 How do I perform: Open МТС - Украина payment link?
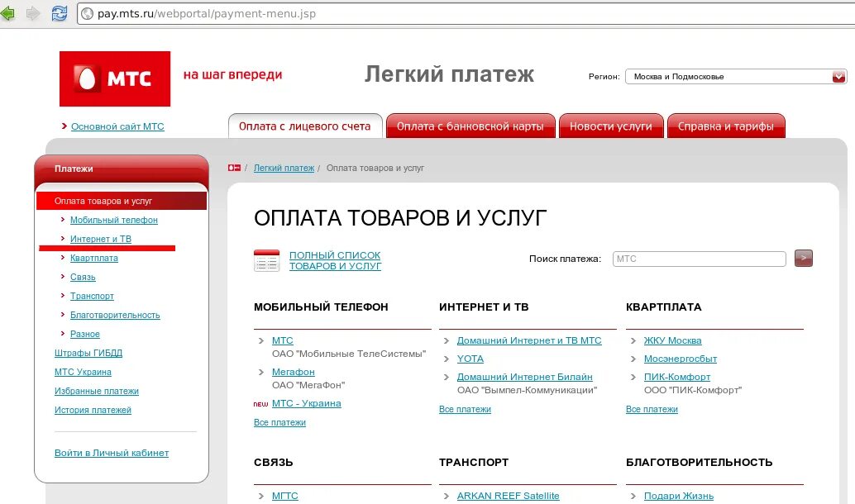pos(307,404)
